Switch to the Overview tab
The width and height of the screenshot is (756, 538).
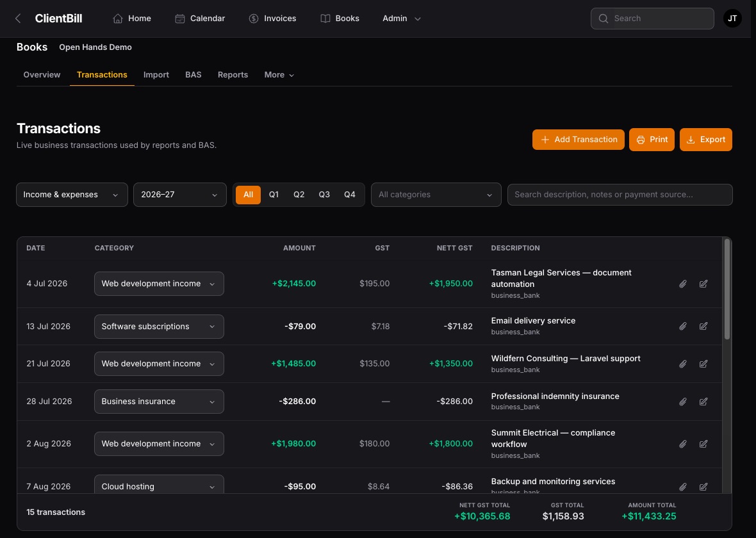click(42, 75)
